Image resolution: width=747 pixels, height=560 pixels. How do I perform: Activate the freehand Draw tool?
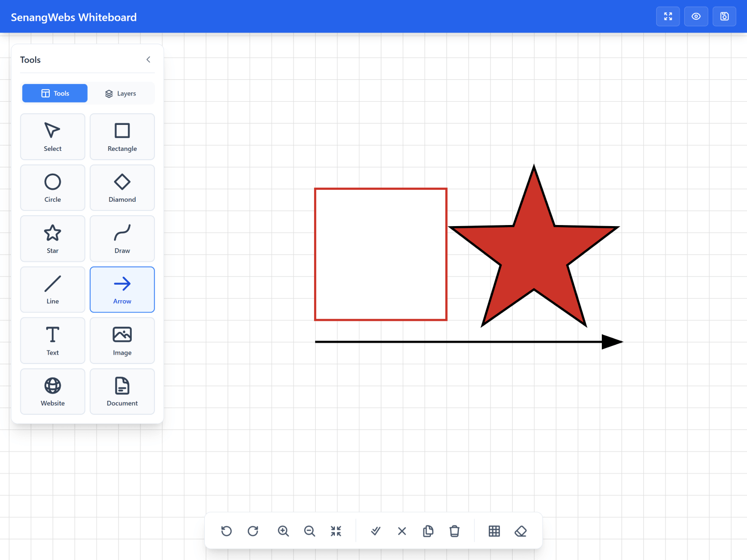coord(122,239)
